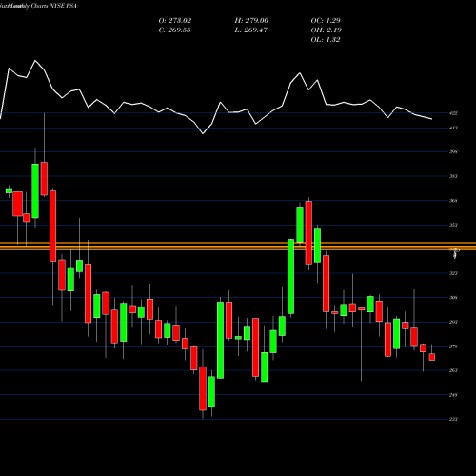Click the 'L: 269.47' low value
Screen dimensions: 476x476
[251, 30]
